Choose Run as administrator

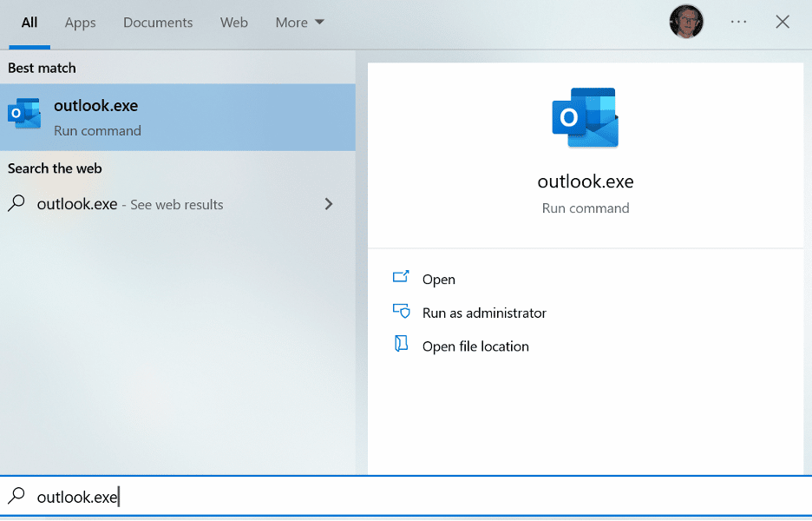click(x=484, y=313)
